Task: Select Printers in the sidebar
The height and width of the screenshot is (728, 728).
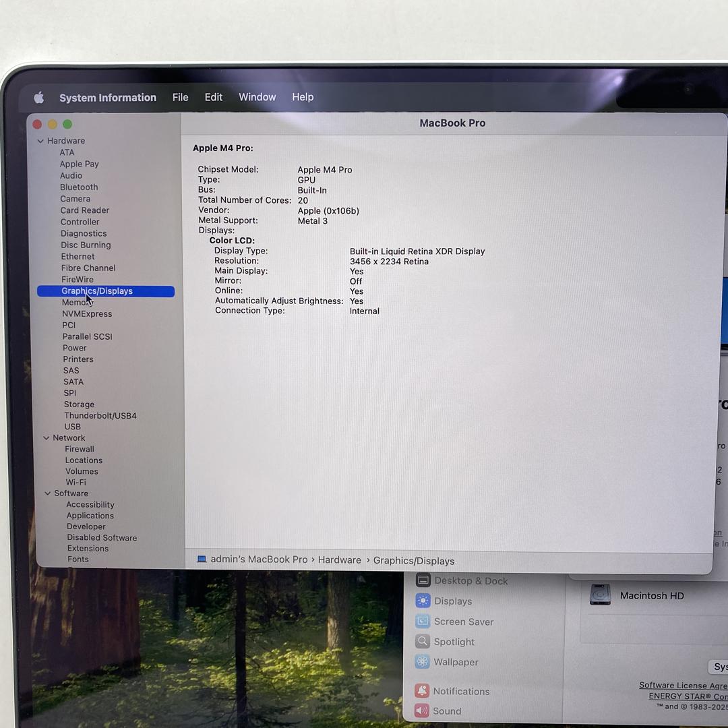Action: (78, 359)
